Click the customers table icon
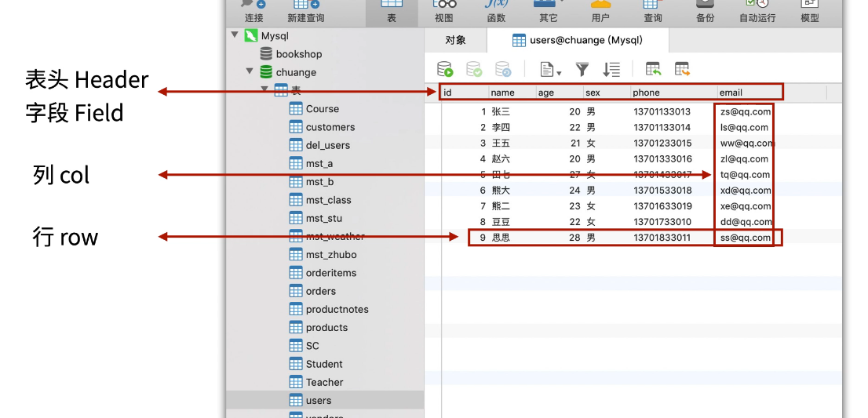This screenshot has height=418, width=868. (296, 126)
